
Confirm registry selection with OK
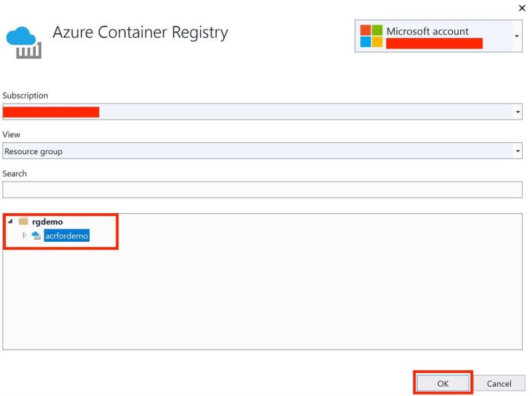click(x=443, y=383)
